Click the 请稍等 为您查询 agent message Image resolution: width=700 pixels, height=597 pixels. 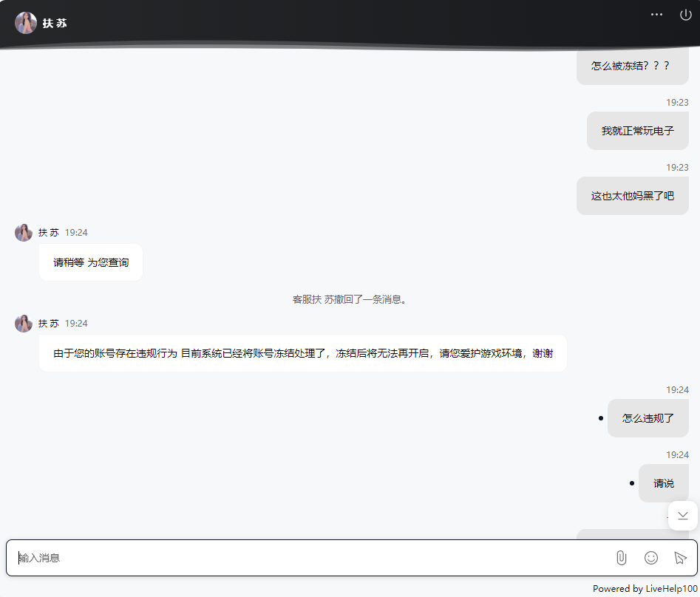point(90,262)
